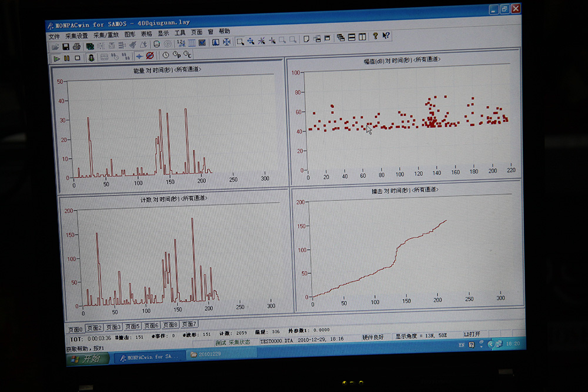Click the red crossed-circle icon
This screenshot has width=588, height=392.
(x=149, y=56)
